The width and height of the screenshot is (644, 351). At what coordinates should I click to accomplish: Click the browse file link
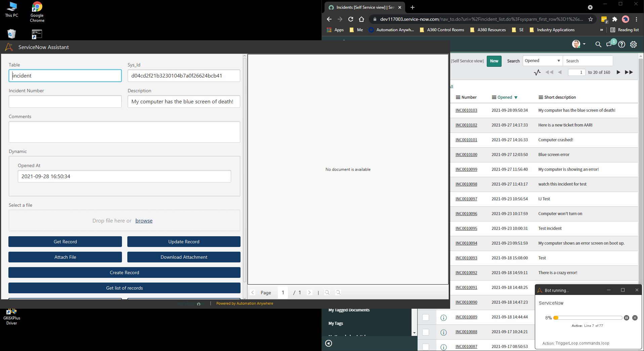(144, 220)
